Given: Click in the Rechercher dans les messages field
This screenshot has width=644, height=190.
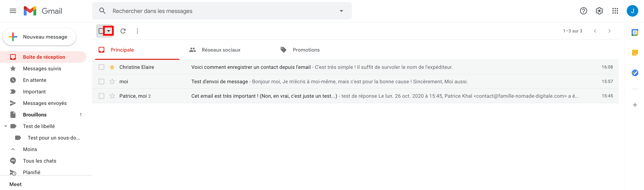Looking at the screenshot, I should coord(222,11).
